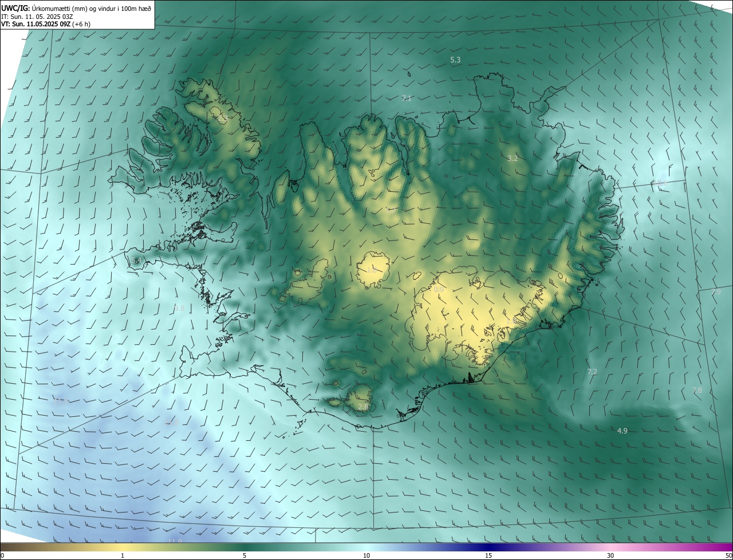The image size is (733, 560).
Task: Click the "0.9" value label on the map
Action: click(439, 290)
